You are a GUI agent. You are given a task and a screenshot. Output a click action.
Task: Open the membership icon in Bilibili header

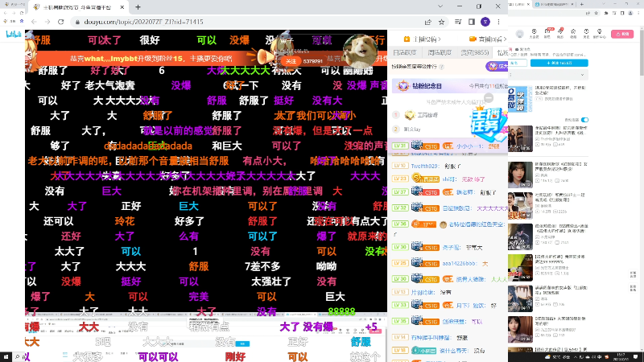point(534,33)
